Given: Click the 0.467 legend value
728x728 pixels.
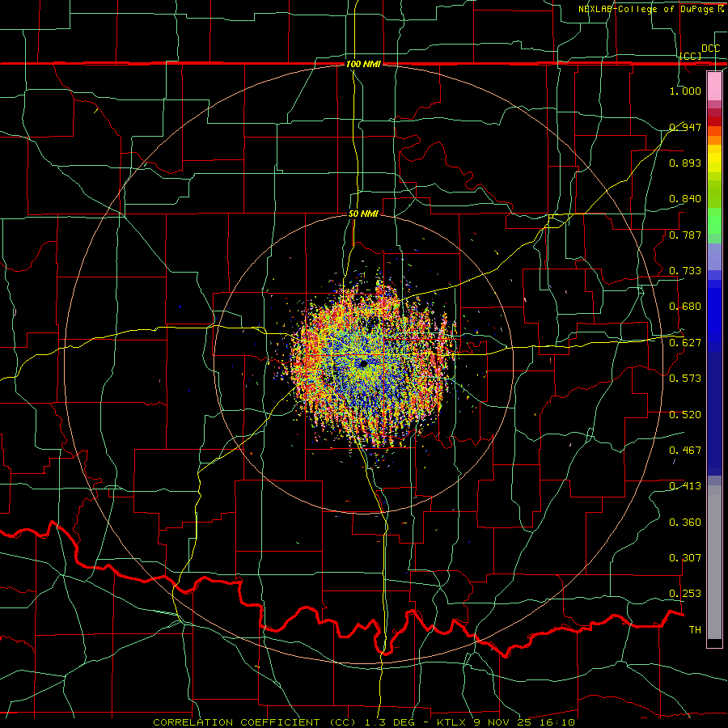Looking at the screenshot, I should [x=685, y=451].
